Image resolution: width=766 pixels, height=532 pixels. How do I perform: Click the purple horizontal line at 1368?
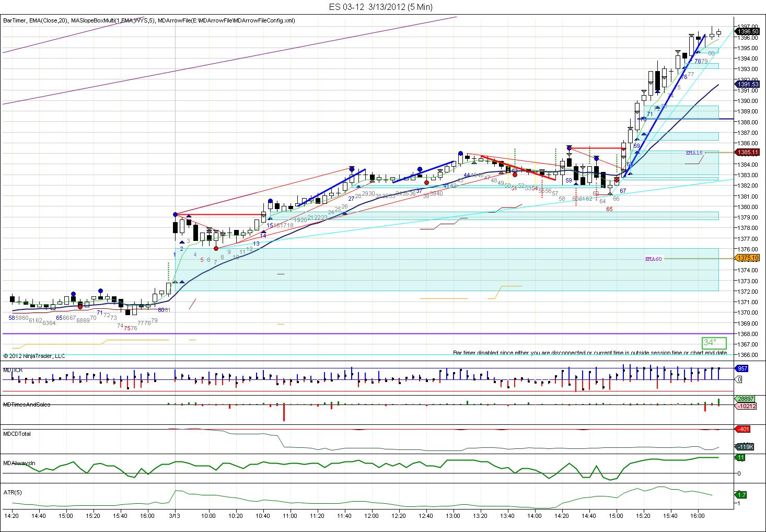point(368,333)
